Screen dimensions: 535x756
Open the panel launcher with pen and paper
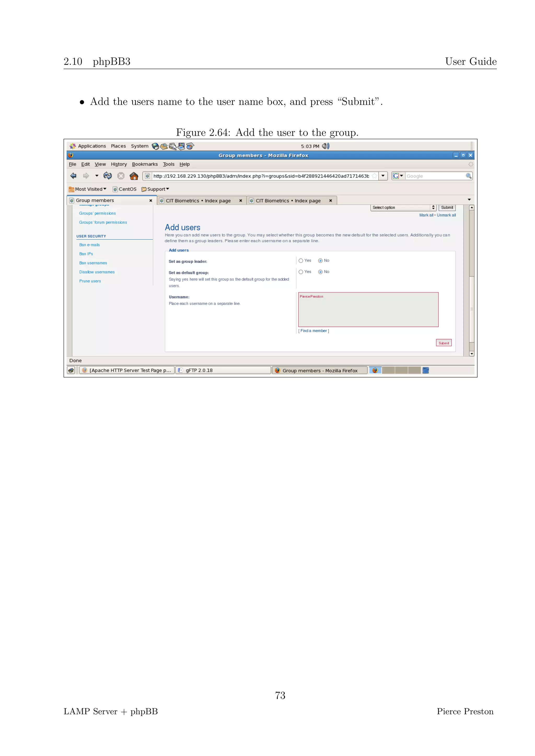point(172,146)
